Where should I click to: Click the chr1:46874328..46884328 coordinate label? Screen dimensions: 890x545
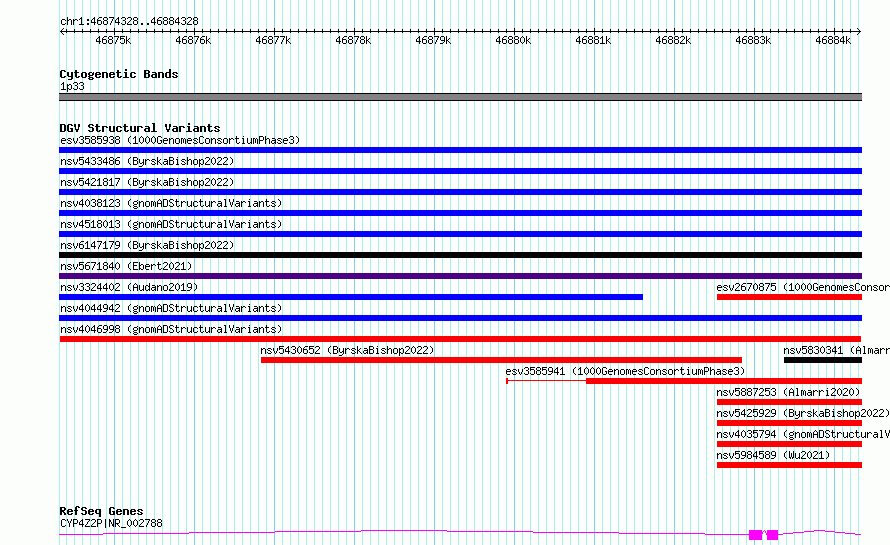click(129, 22)
